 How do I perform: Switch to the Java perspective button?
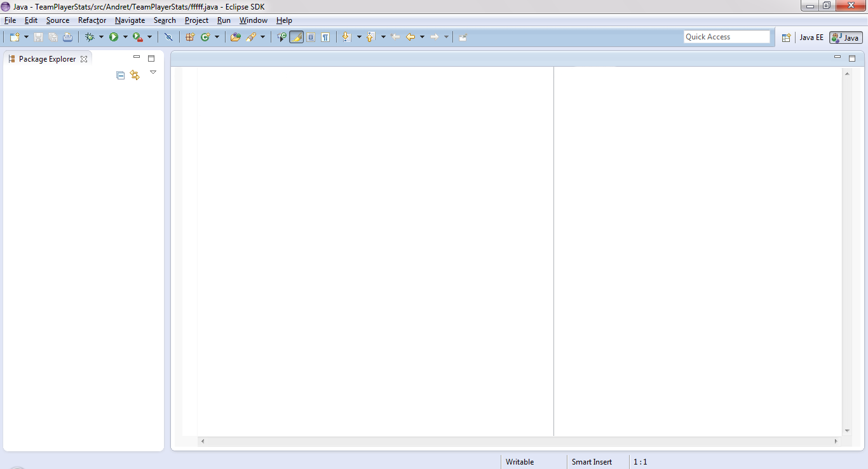[x=846, y=37]
